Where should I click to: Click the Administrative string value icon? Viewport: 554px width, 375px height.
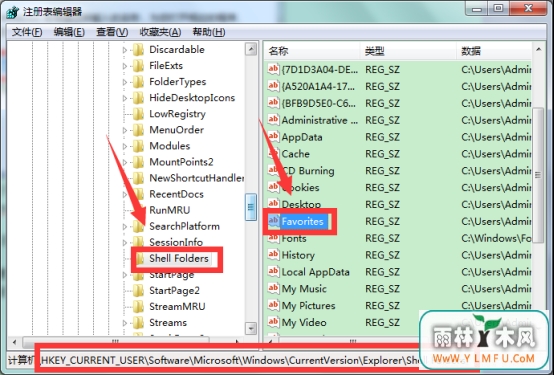273,120
